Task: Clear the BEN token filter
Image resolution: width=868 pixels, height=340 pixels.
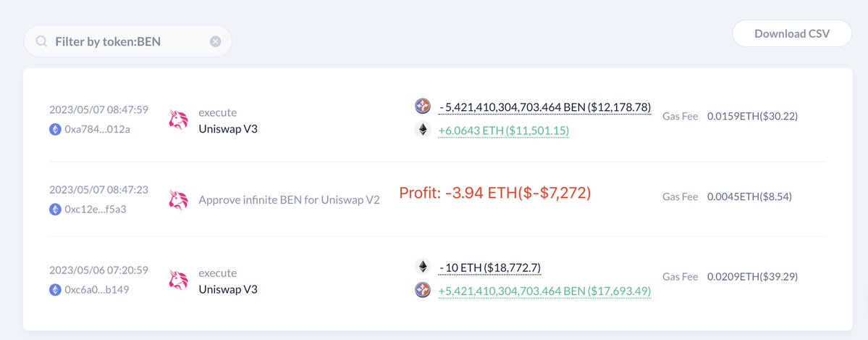Action: tap(215, 42)
